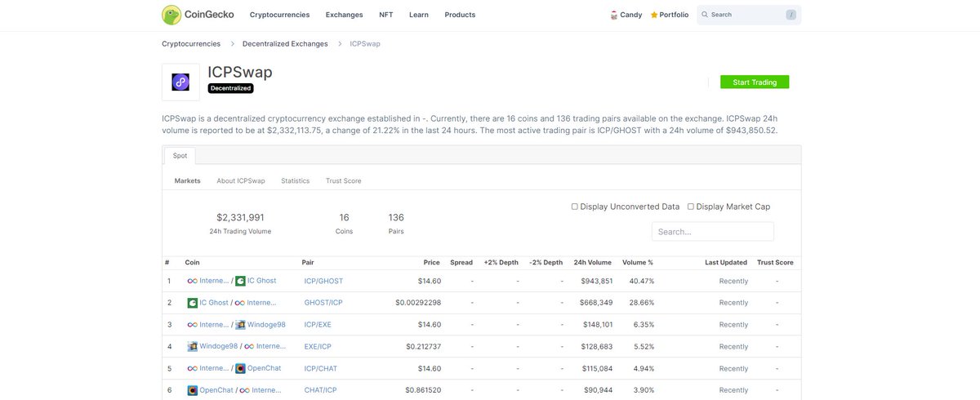This screenshot has width=980, height=400.
Task: Click OpenChat icon in row 6
Action: 192,390
